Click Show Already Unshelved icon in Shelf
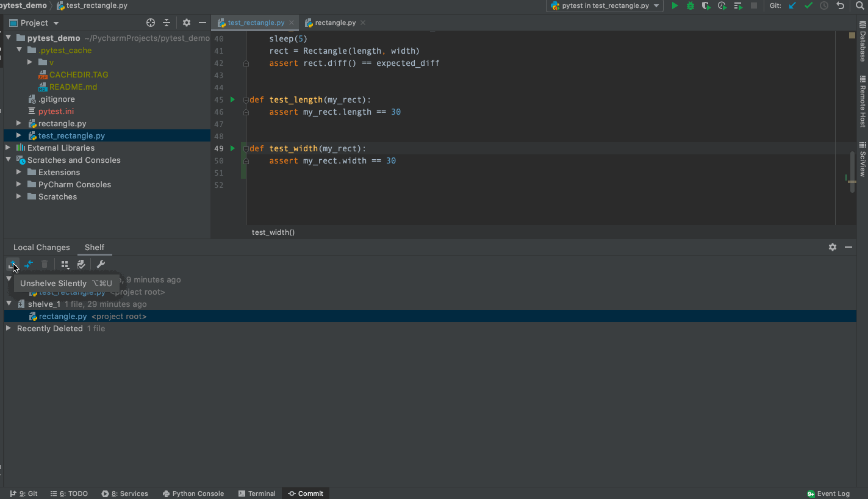 coord(81,264)
